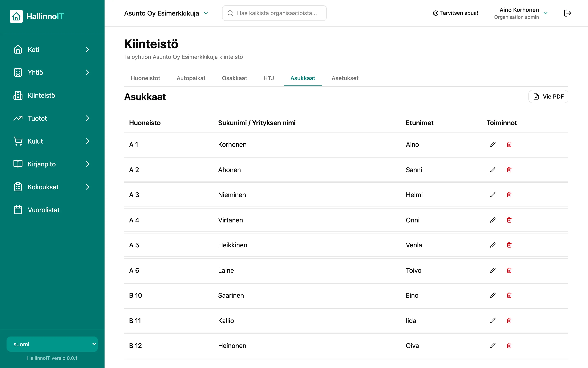The height and width of the screenshot is (368, 588).
Task: Edit resident Ahonen row A 2
Action: click(x=493, y=170)
